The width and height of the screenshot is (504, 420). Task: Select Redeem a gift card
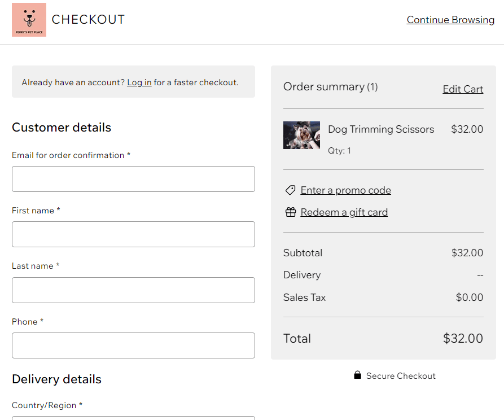pyautogui.click(x=344, y=212)
